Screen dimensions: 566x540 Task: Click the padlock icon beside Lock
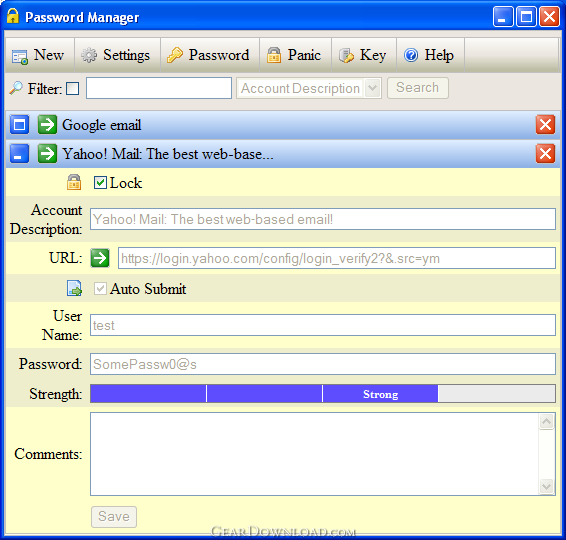click(x=74, y=182)
